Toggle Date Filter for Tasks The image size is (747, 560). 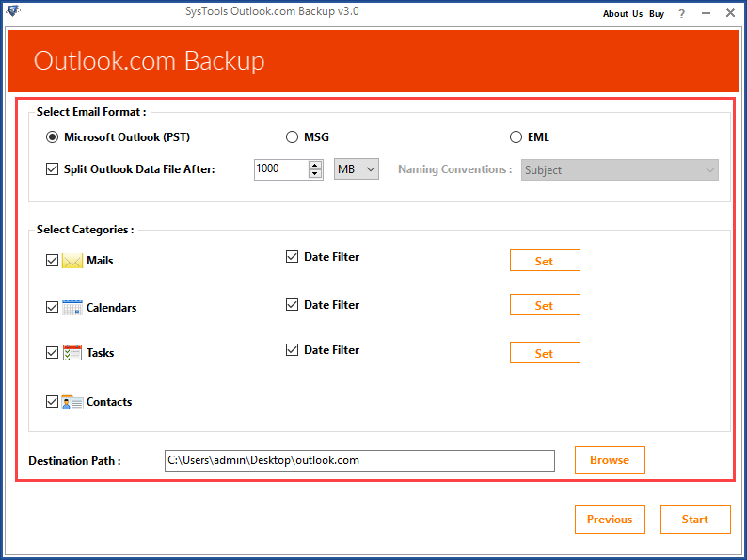coord(292,350)
